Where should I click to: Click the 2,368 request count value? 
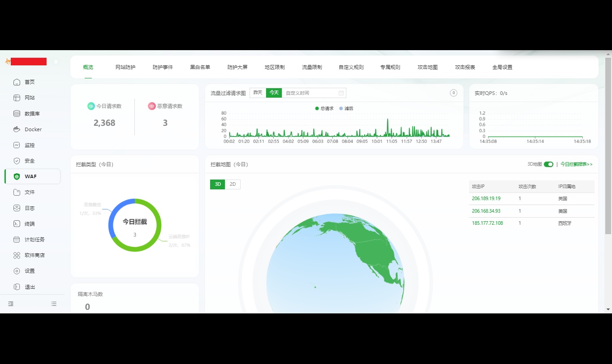(104, 123)
